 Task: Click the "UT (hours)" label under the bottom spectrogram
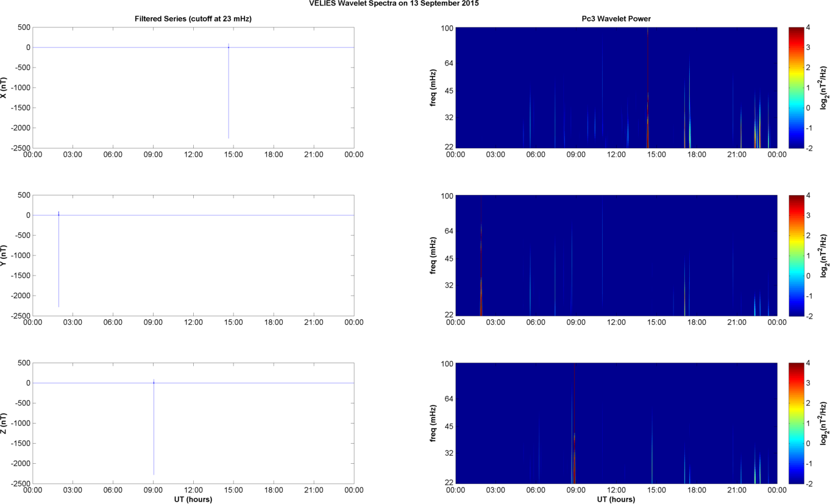[x=616, y=499]
